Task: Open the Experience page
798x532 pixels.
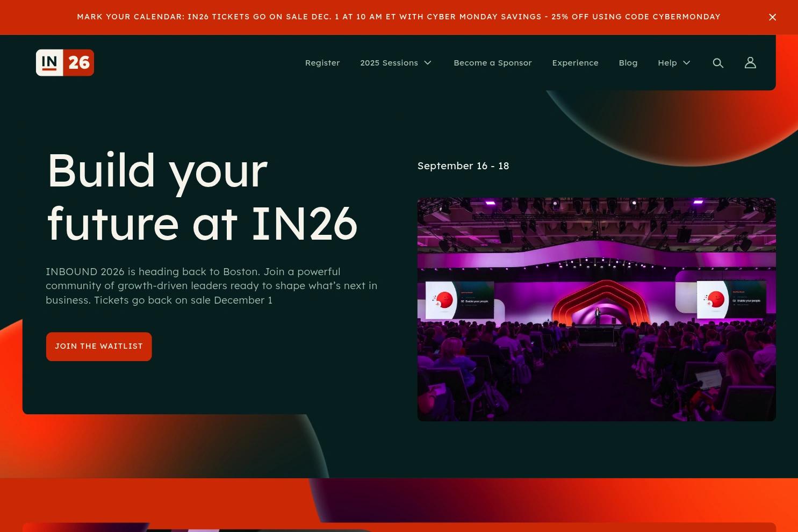Action: pos(575,63)
